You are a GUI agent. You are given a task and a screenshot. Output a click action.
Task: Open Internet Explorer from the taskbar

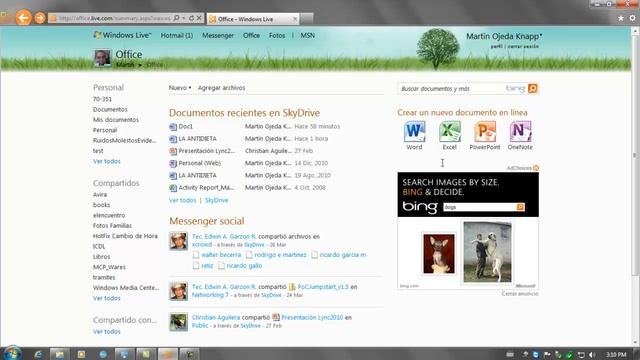(38, 354)
